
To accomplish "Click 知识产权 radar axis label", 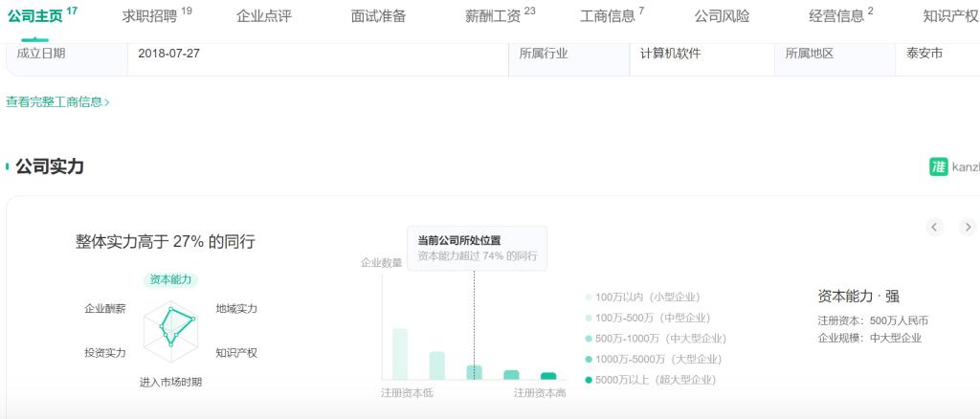I will pyautogui.click(x=236, y=352).
